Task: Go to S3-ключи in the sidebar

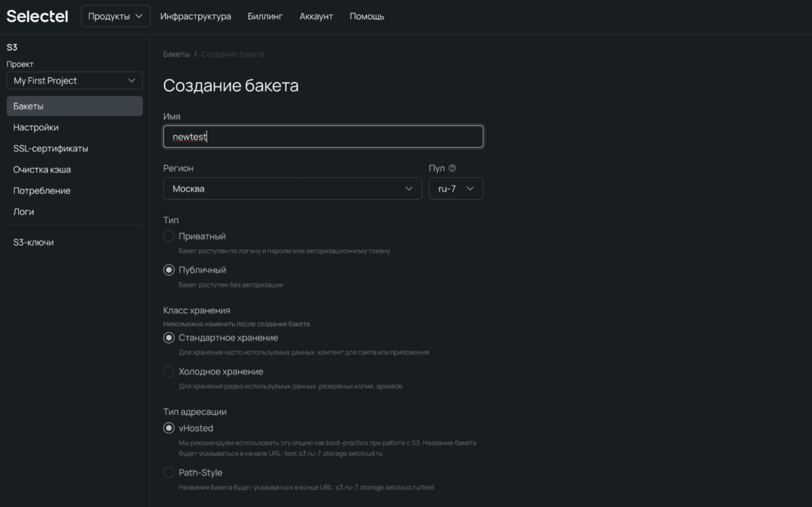Action: coord(34,242)
